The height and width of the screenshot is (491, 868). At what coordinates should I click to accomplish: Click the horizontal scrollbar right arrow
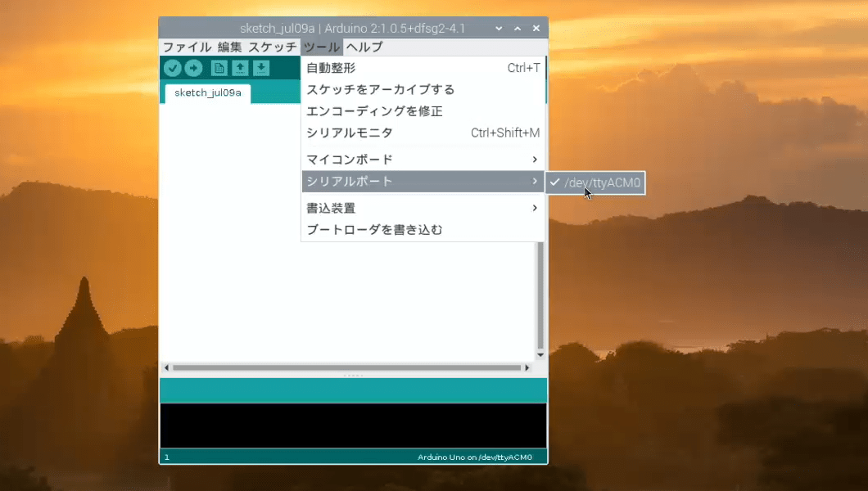[528, 367]
